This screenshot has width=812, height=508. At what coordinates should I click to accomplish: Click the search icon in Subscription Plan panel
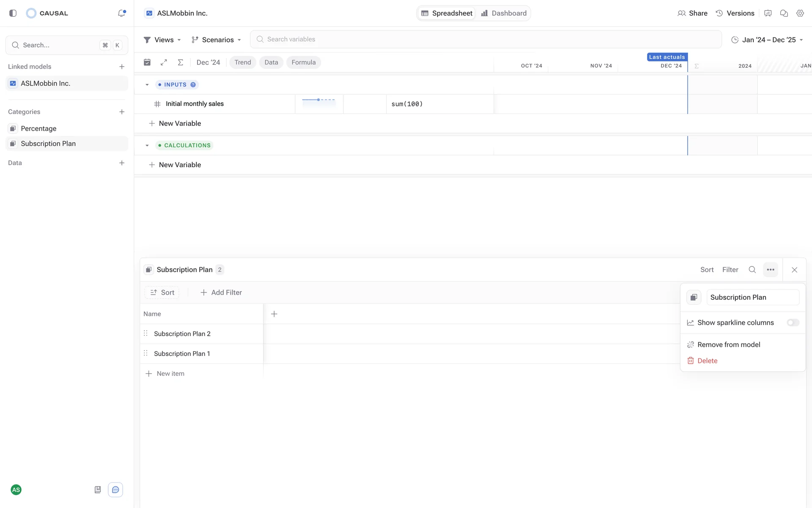pyautogui.click(x=752, y=270)
